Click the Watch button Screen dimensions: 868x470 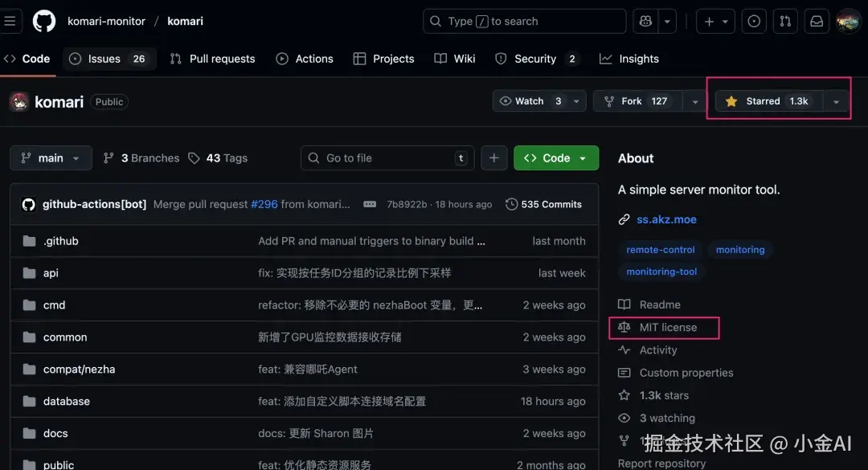tap(530, 101)
